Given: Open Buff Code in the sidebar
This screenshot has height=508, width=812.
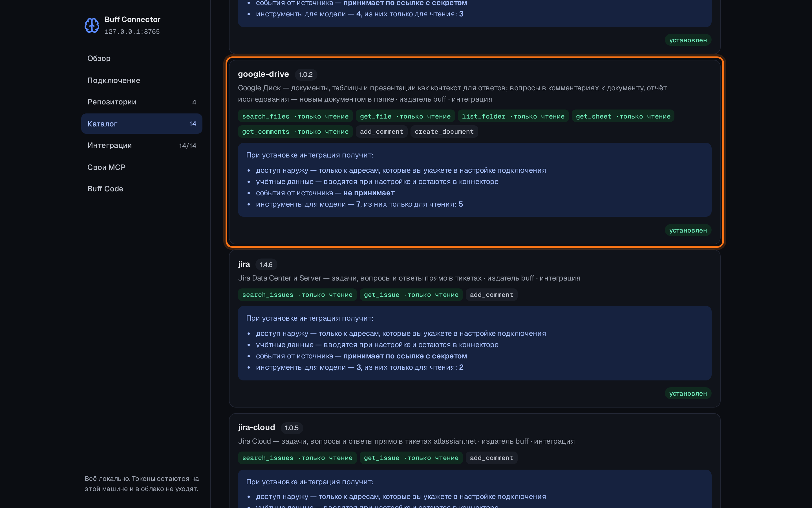Looking at the screenshot, I should tap(142, 189).
